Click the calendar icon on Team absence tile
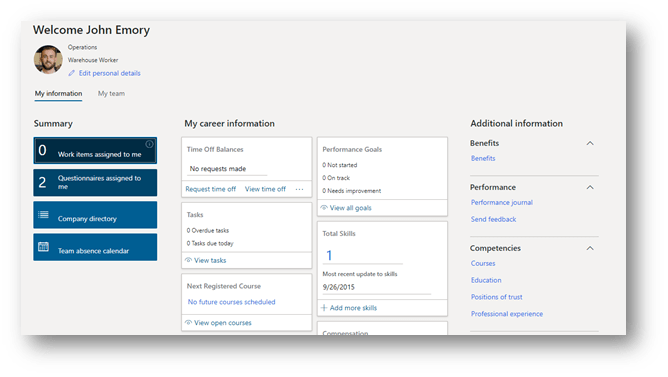 click(x=43, y=247)
